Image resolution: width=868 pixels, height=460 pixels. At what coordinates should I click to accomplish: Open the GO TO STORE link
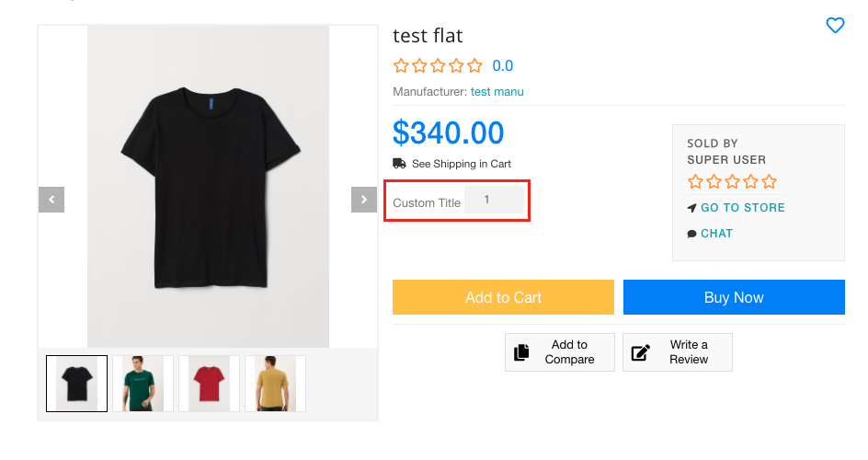click(743, 208)
